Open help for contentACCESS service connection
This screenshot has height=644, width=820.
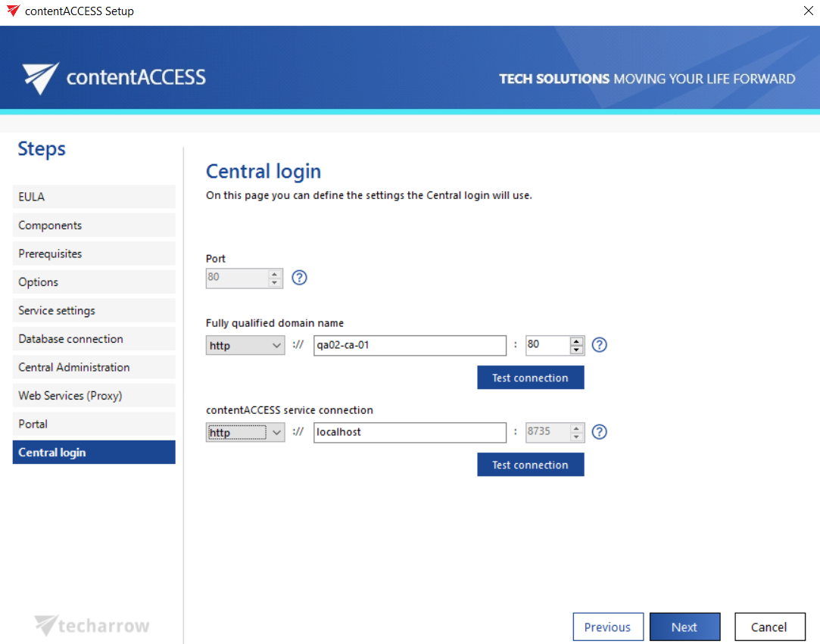(599, 431)
